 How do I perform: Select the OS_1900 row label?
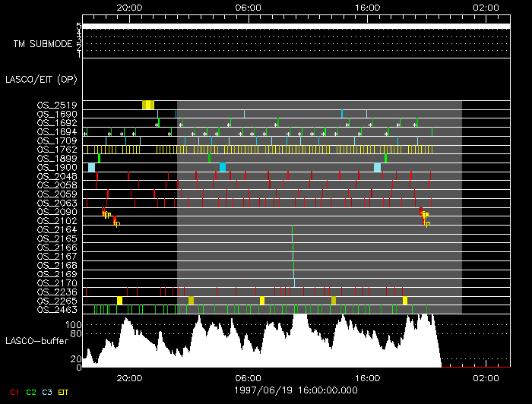(57, 167)
